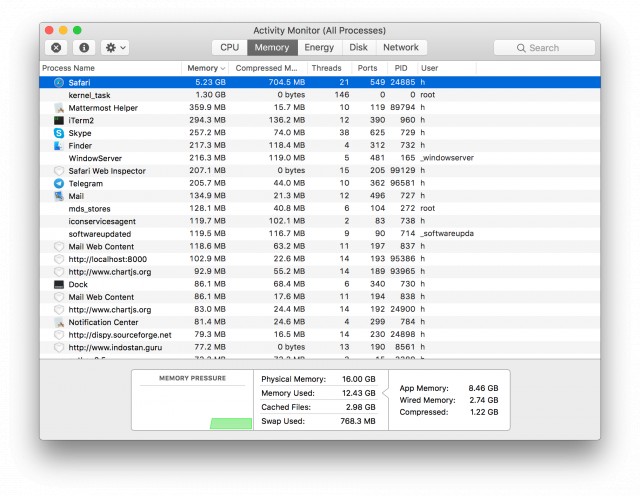640x496 pixels.
Task: Select the Network tab
Action: 400,47
